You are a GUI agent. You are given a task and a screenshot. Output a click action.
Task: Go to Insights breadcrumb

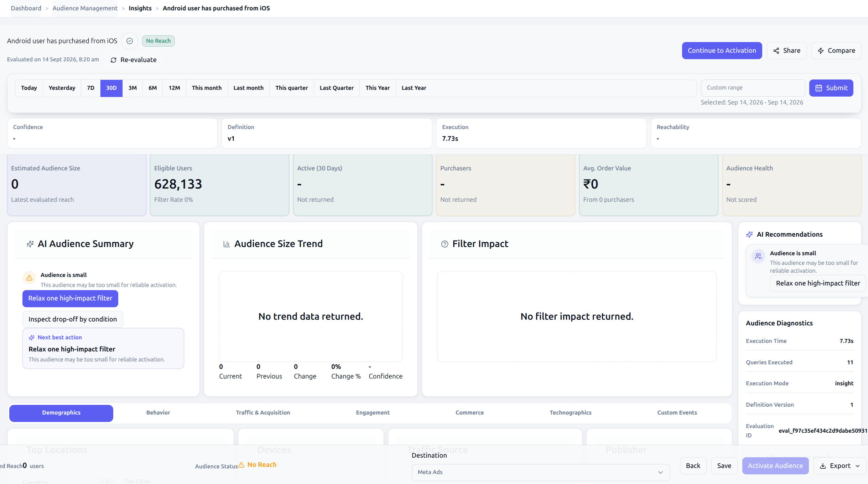coord(140,8)
